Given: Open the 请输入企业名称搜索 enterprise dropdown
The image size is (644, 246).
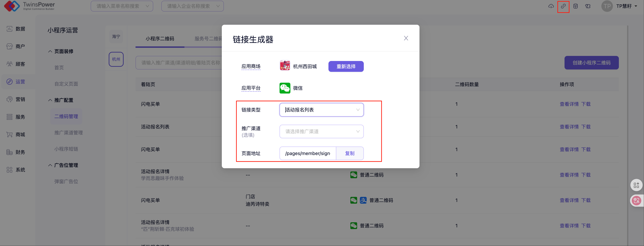Looking at the screenshot, I should point(192,6).
